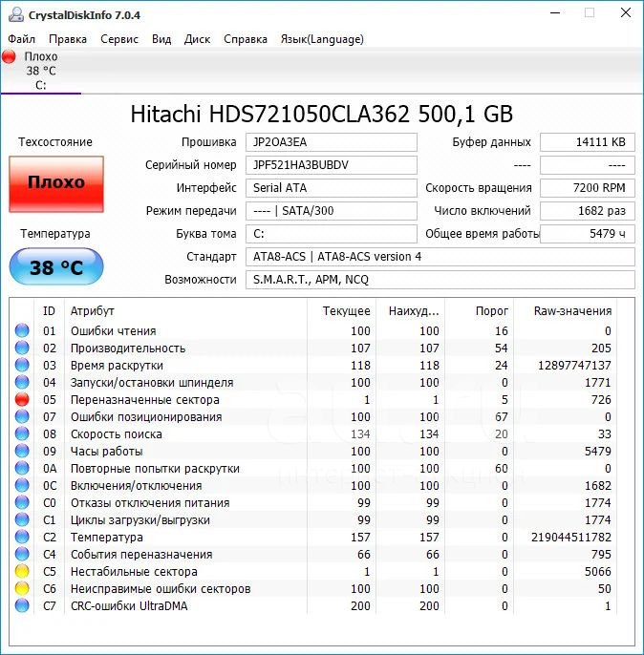This screenshot has height=655, width=644.
Task: Click status icon for 07 Ошибки позиционирования
Action: [x=22, y=416]
